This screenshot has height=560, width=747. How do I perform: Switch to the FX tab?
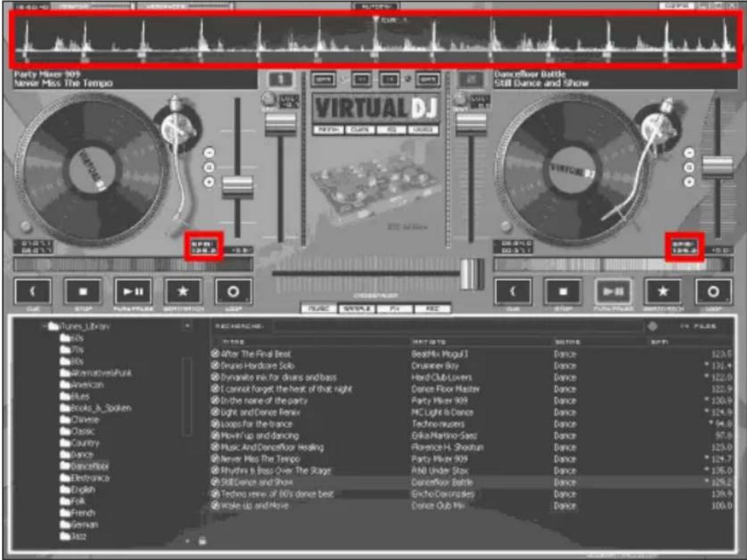394,309
